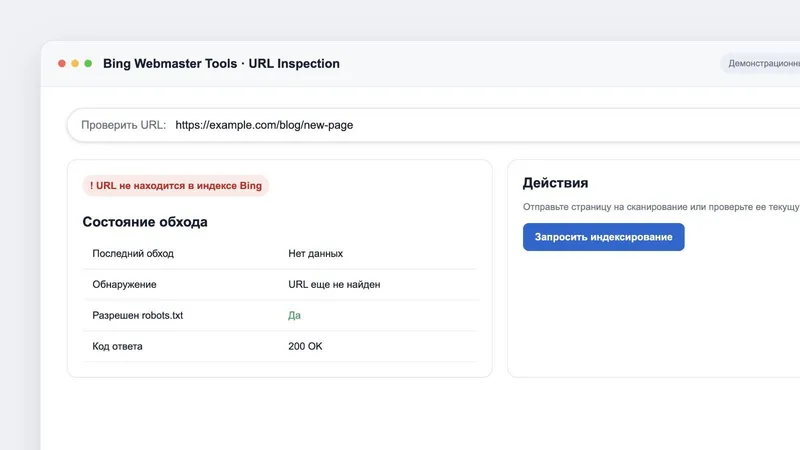
Task: Click the Состояние обхода heading
Action: coord(145,222)
